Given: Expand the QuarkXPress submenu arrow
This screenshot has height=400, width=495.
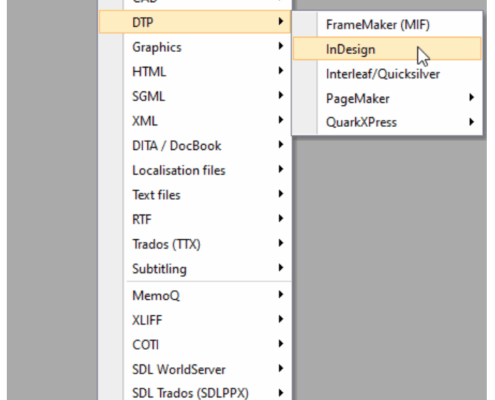Looking at the screenshot, I should (x=471, y=122).
